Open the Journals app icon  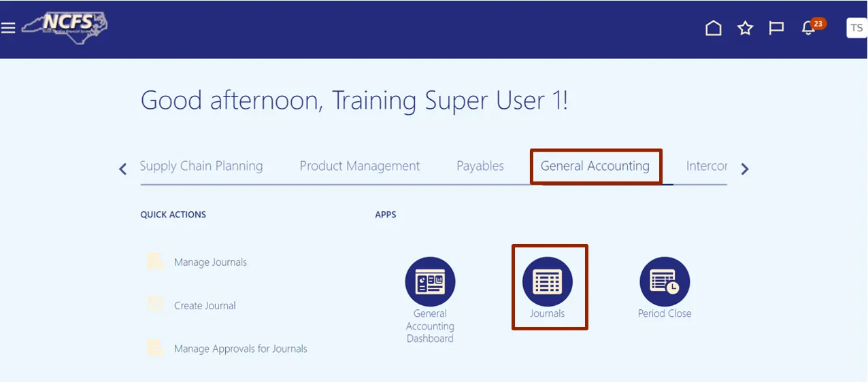pyautogui.click(x=548, y=281)
